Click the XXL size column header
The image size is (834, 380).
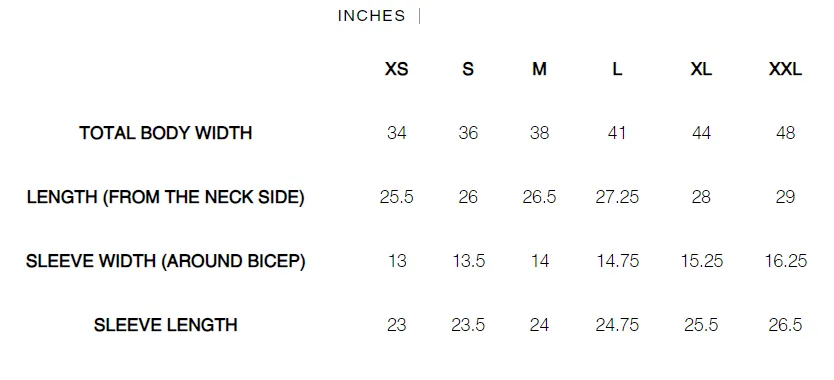pyautogui.click(x=785, y=69)
